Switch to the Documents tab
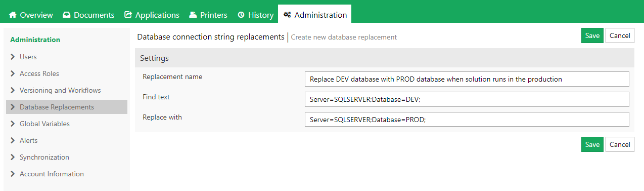The image size is (644, 191). pos(88,15)
